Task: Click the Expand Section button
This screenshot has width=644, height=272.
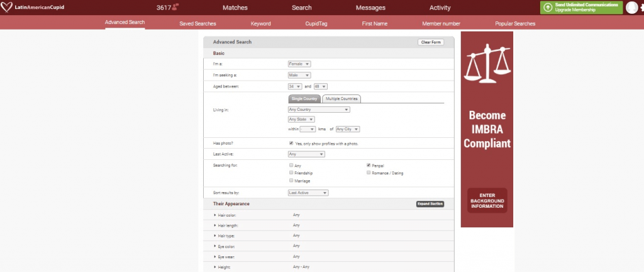Action: (430, 204)
